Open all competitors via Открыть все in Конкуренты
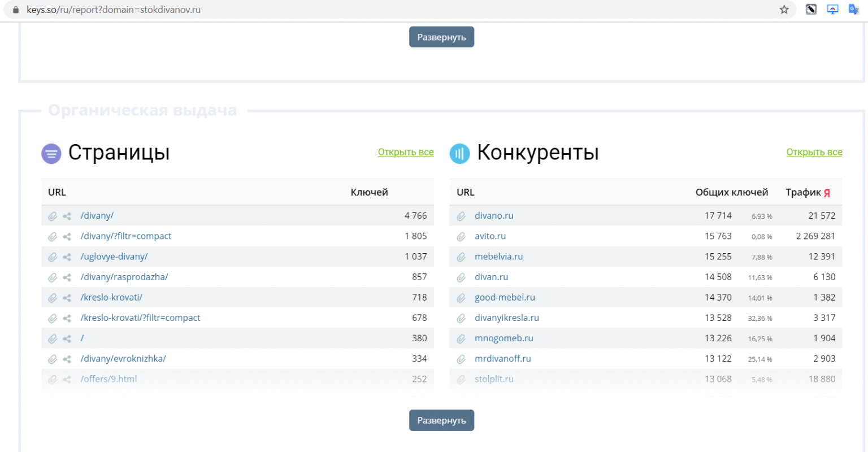The height and width of the screenshot is (452, 868). [814, 152]
